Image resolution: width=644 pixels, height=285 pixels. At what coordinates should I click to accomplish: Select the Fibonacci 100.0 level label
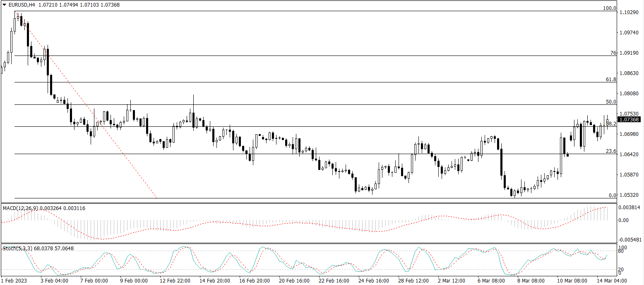[x=609, y=8]
